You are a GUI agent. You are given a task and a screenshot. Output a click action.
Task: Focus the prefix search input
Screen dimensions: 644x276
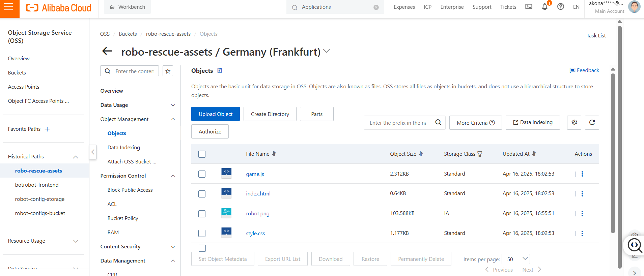pos(398,123)
